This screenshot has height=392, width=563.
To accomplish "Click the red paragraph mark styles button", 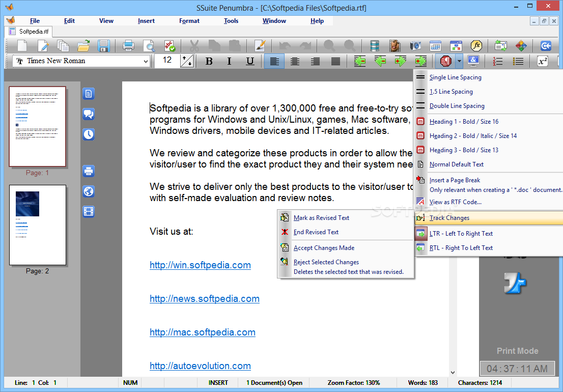I will click(x=445, y=61).
